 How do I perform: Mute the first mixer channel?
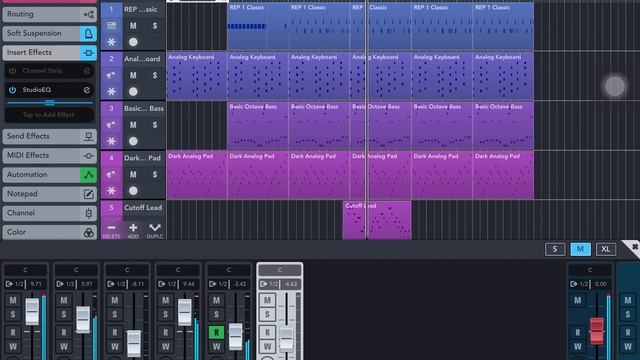point(13,300)
